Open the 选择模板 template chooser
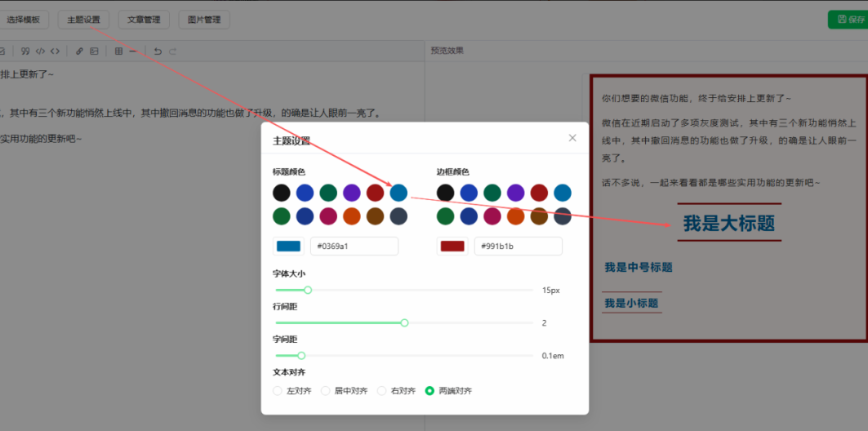Screen dimensions: 868x431 [x=24, y=20]
